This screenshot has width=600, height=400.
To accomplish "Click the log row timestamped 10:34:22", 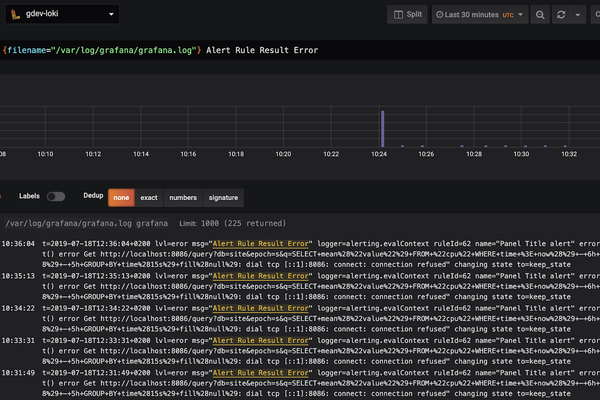I will coord(300,318).
